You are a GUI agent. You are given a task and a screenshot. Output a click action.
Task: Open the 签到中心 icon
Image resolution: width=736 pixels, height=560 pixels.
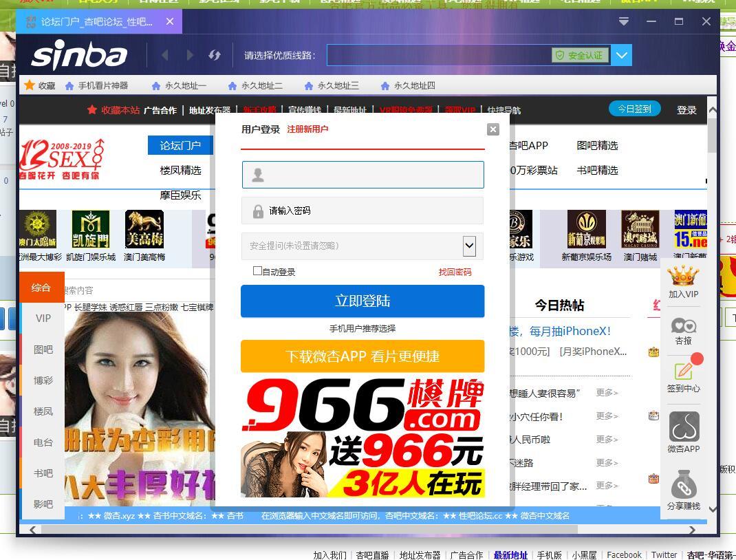684,371
